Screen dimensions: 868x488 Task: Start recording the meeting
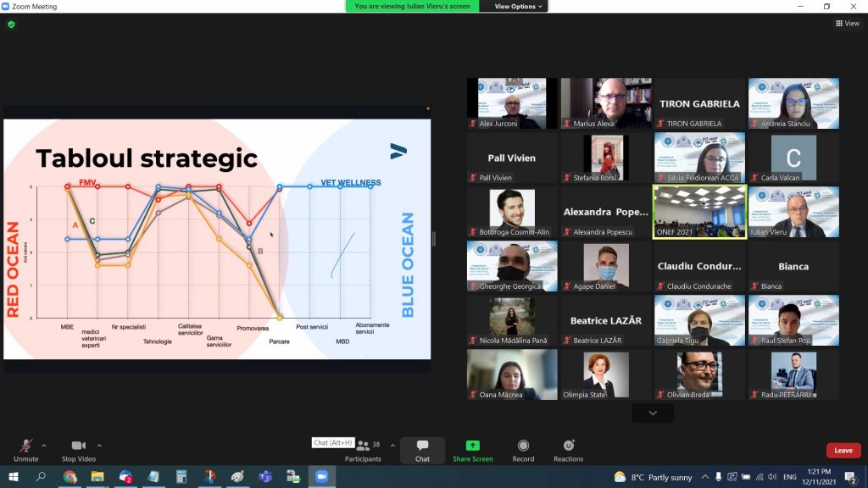click(523, 449)
